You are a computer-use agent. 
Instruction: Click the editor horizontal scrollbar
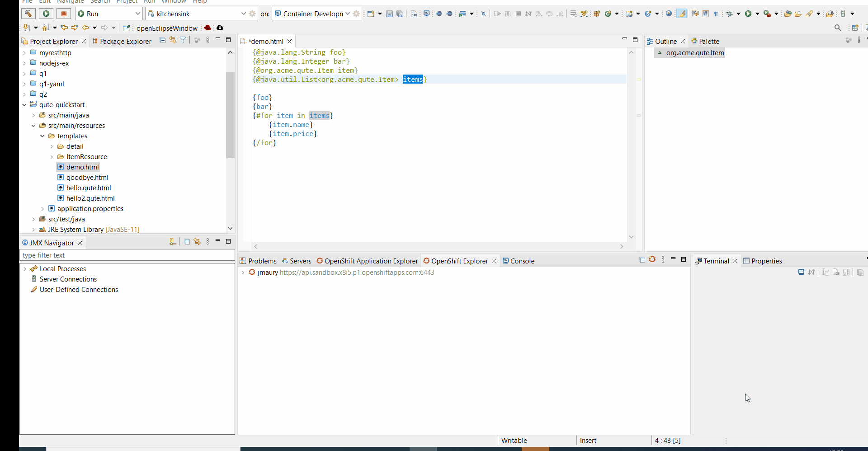point(439,246)
